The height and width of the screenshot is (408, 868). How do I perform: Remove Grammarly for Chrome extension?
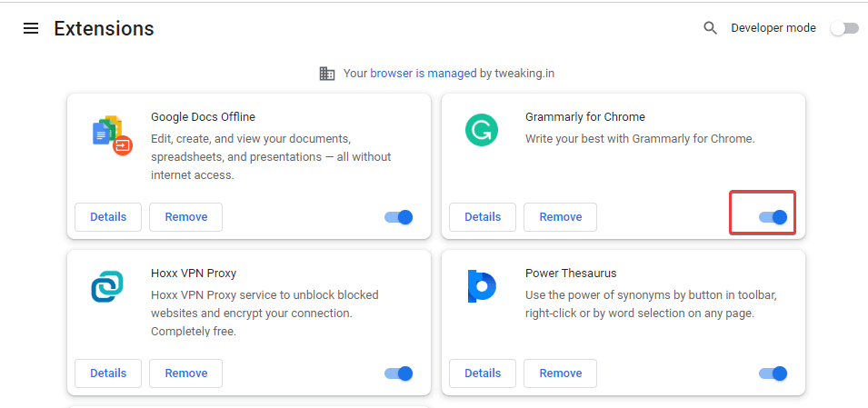pyautogui.click(x=560, y=217)
